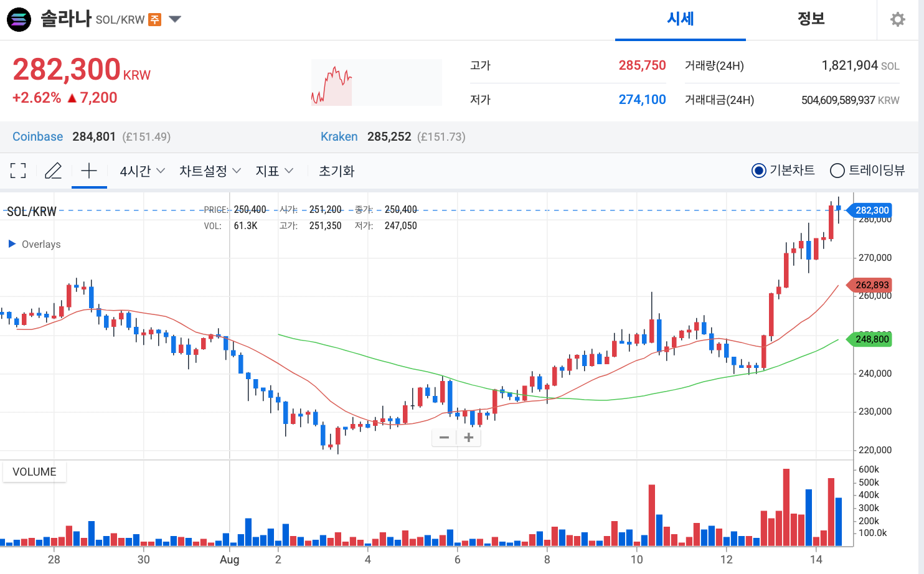This screenshot has height=574, width=924.
Task: Zoom in using the plus icon
Action: click(469, 438)
